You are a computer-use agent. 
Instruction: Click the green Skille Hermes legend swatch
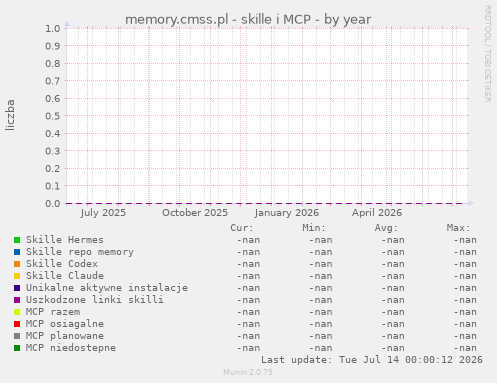(x=17, y=240)
